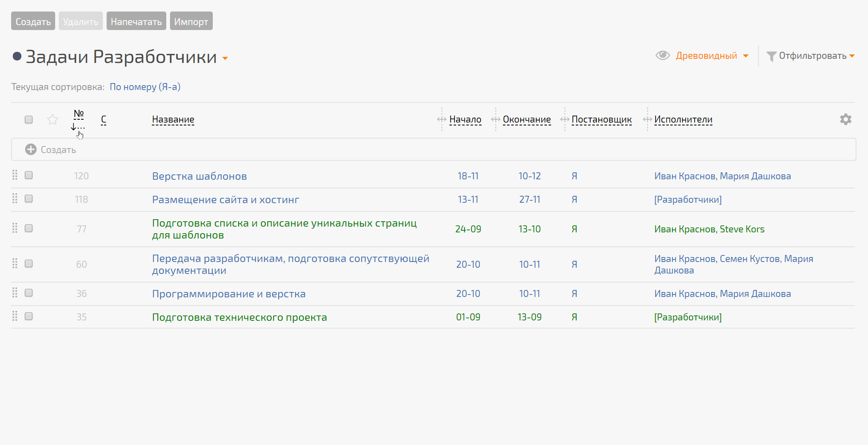Open table column settings gear
The image size is (868, 445).
pyautogui.click(x=845, y=119)
